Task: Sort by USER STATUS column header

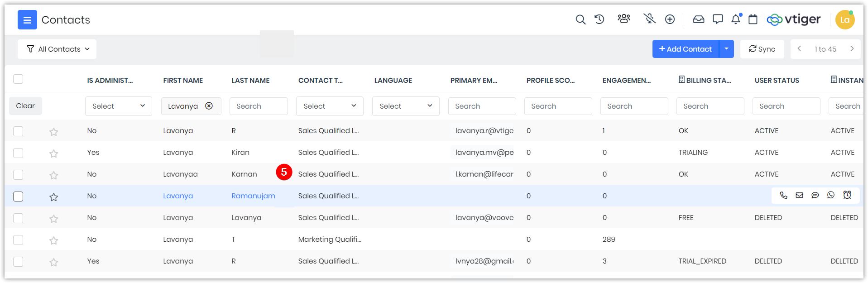Action: coord(777,80)
